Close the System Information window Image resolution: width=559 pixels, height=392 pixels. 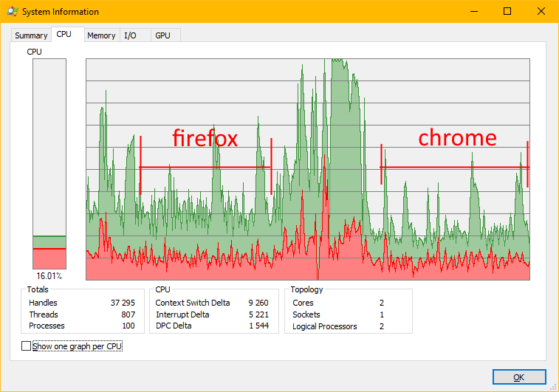pyautogui.click(x=541, y=11)
